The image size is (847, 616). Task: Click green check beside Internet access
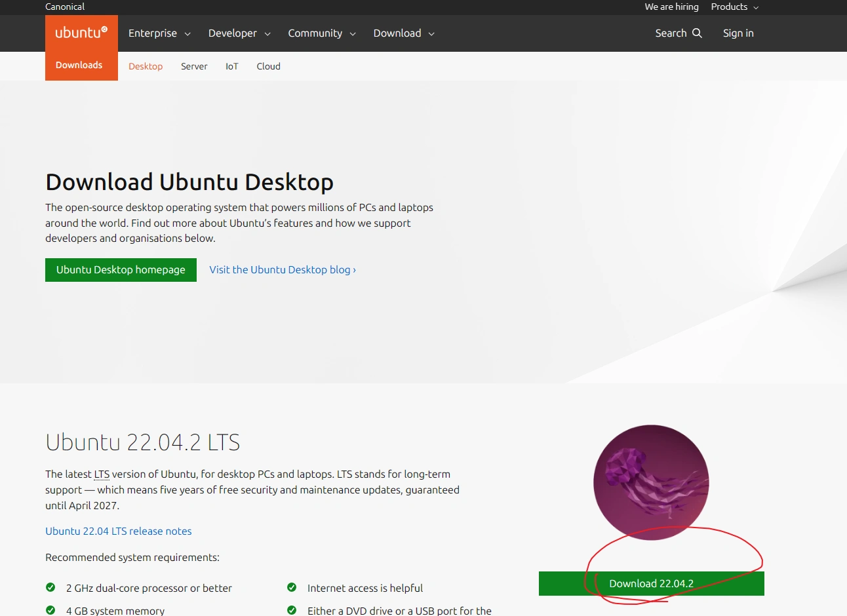click(292, 587)
